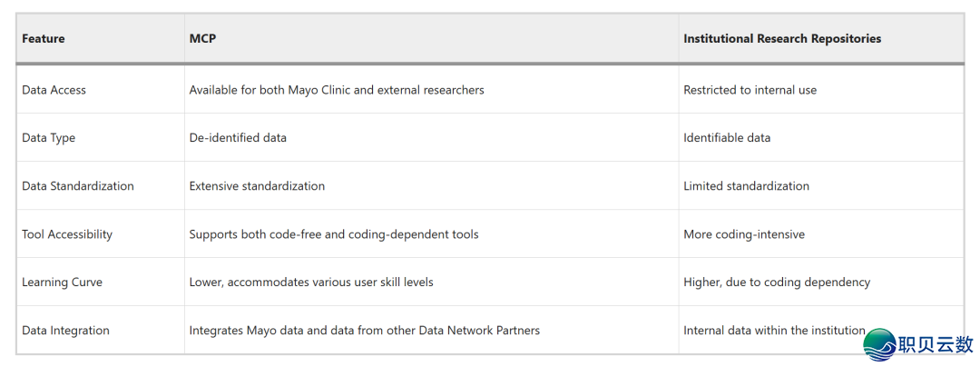Select "Higher, due to coding dependency" cell

(777, 283)
